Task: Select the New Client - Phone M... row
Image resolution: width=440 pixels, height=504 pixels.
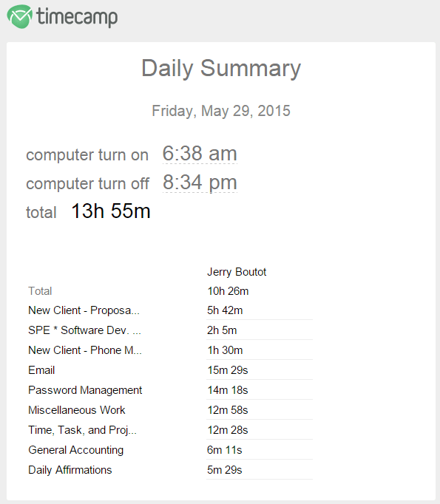Action: [x=171, y=350]
